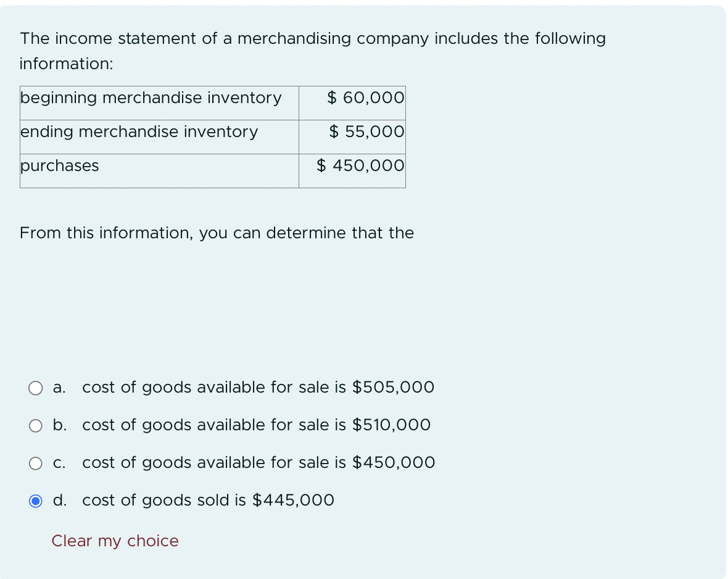Select radio button for option a

(36, 388)
